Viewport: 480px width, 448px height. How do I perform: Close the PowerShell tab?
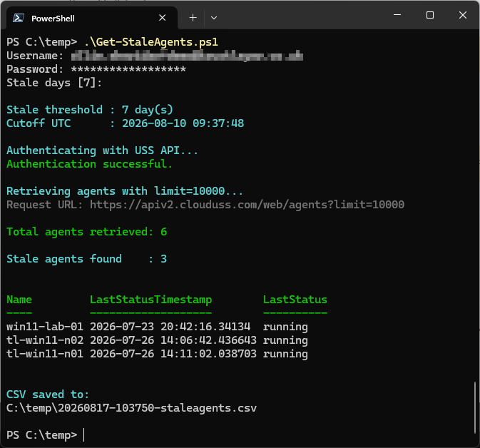click(x=162, y=18)
